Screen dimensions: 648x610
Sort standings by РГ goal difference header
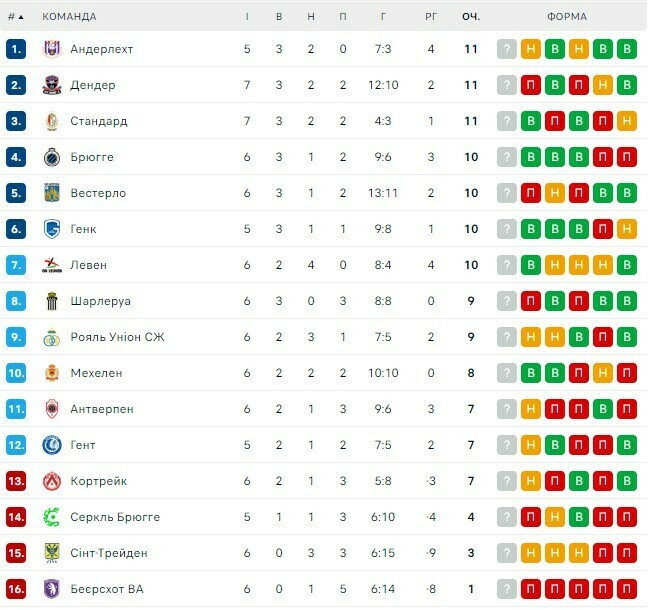pos(431,17)
